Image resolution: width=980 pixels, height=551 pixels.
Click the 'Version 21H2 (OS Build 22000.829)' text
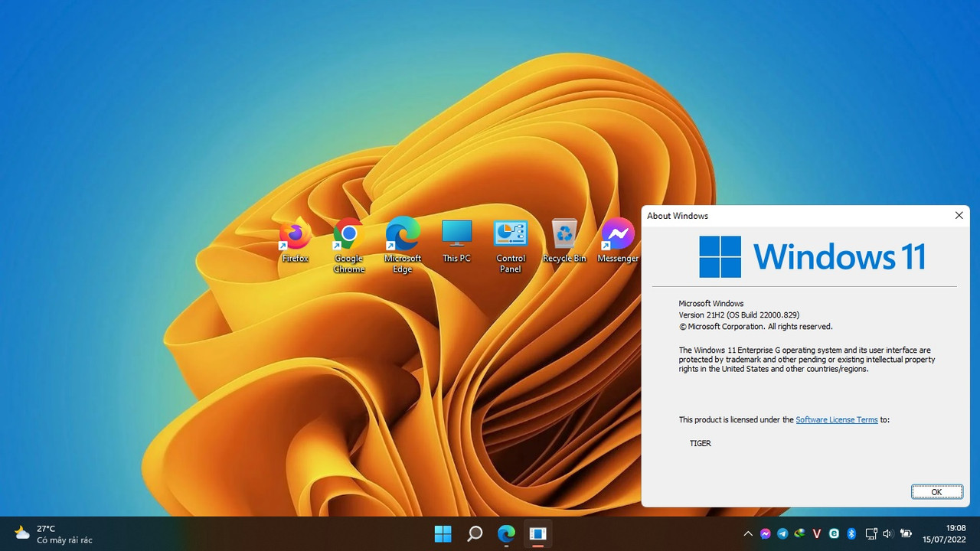[739, 315]
